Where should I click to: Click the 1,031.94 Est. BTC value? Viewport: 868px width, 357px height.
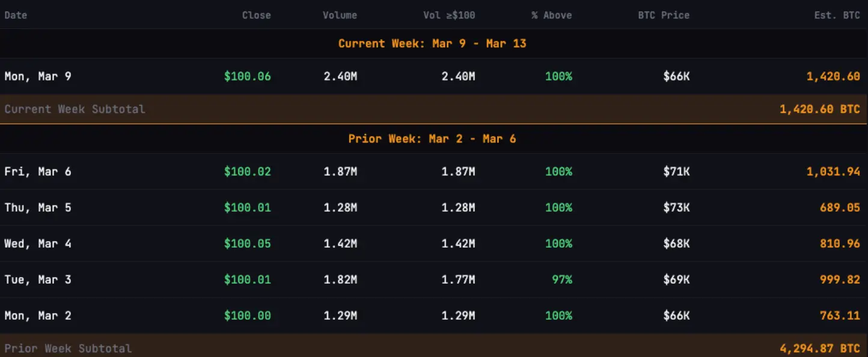(x=833, y=171)
